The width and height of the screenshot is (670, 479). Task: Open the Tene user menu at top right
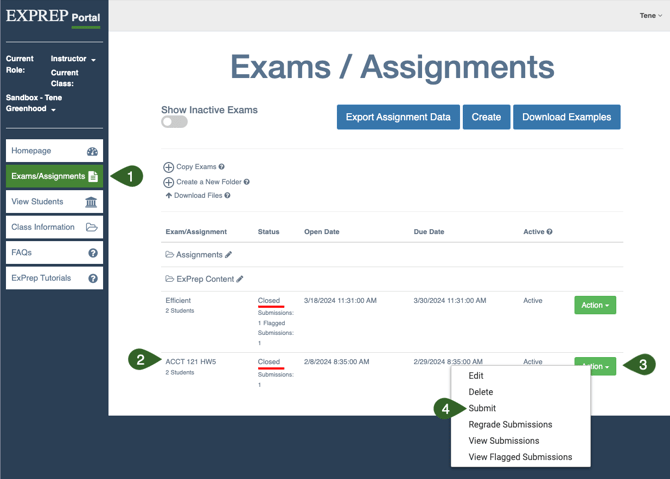651,15
